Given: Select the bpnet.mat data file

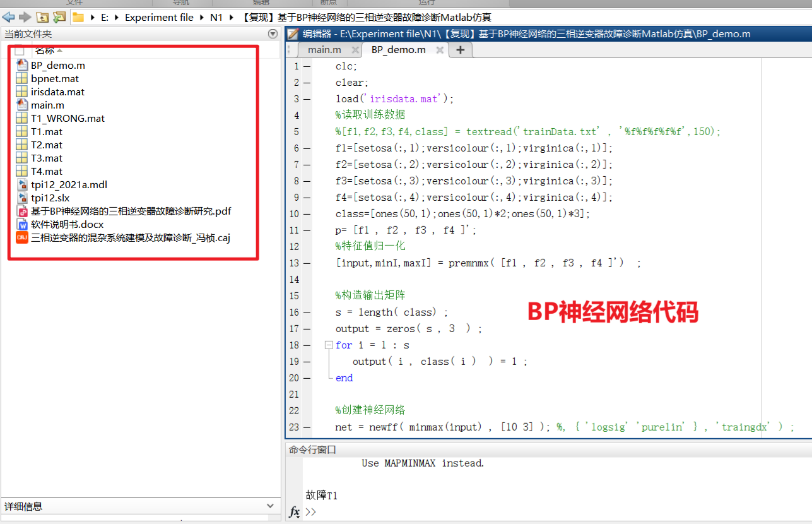Looking at the screenshot, I should tap(54, 78).
